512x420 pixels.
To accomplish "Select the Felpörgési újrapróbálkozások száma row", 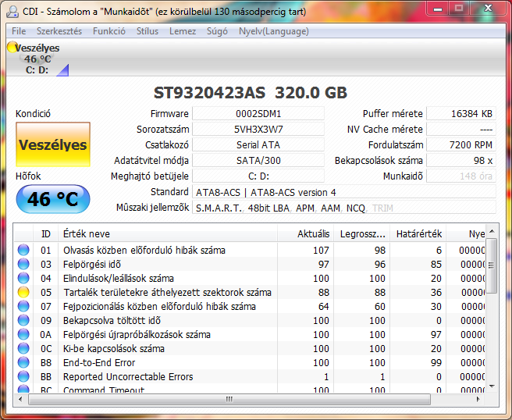I will point(250,334).
